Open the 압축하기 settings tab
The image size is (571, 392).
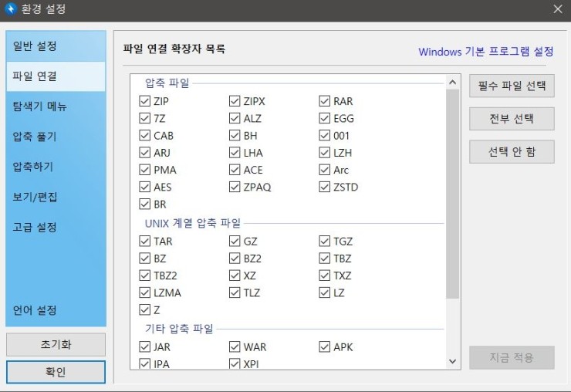pyautogui.click(x=56, y=167)
